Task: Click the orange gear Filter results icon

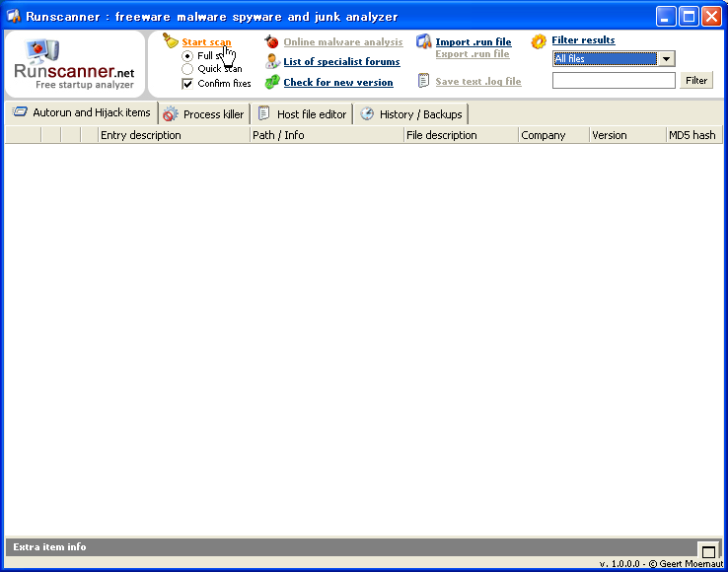Action: [539, 41]
